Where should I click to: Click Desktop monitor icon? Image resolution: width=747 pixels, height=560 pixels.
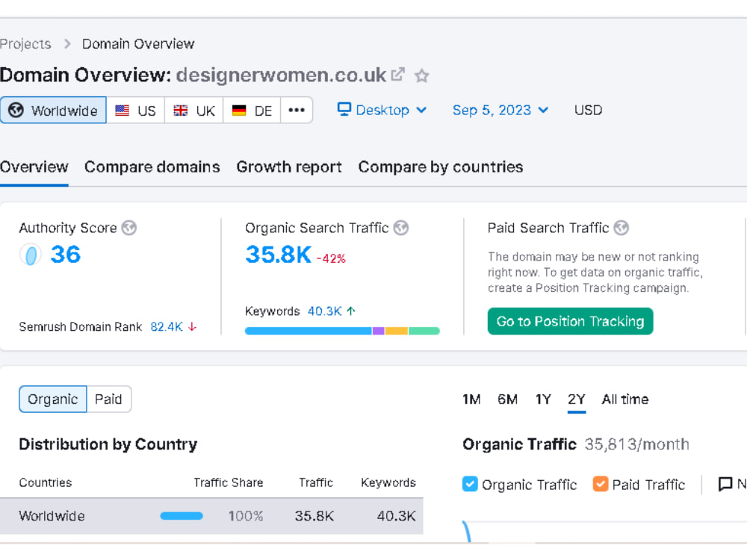(344, 109)
